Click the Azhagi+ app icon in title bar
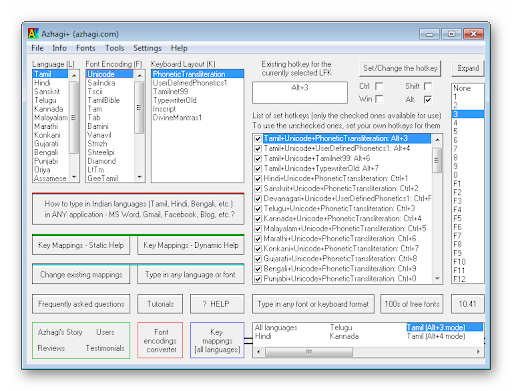This screenshot has width=512, height=391. 33,33
